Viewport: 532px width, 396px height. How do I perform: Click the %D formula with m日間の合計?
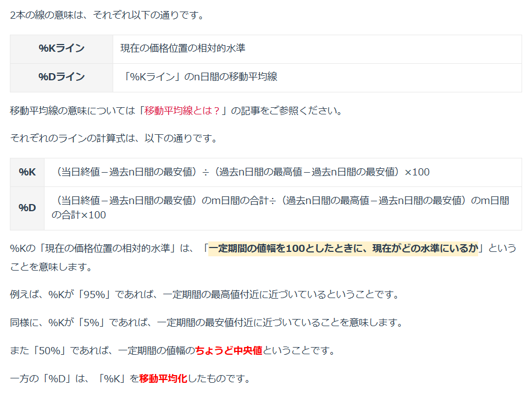280,208
